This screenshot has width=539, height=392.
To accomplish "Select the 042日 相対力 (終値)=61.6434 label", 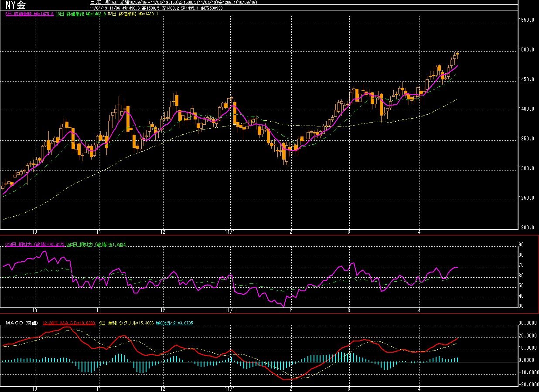I will click(96, 245).
